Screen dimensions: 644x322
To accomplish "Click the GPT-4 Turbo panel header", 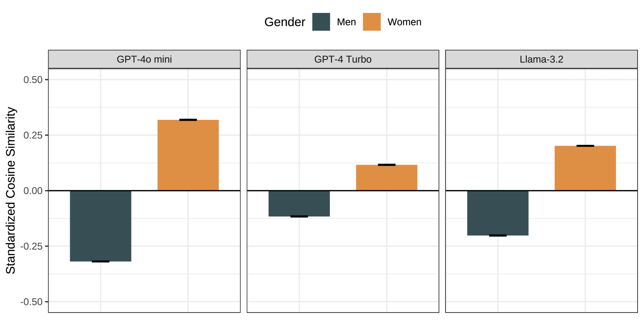I will coord(342,59).
